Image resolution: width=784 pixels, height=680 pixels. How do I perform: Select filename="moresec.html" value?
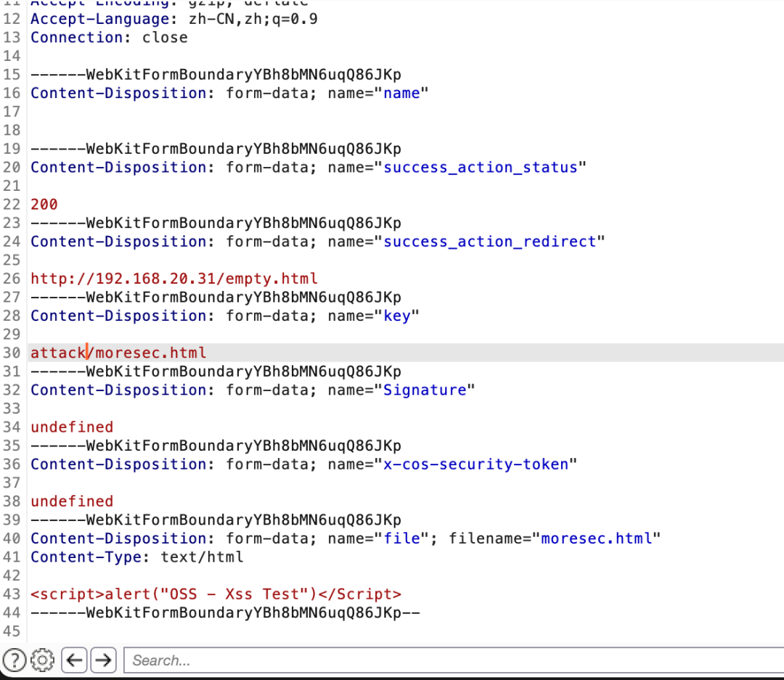pyautogui.click(x=597, y=538)
